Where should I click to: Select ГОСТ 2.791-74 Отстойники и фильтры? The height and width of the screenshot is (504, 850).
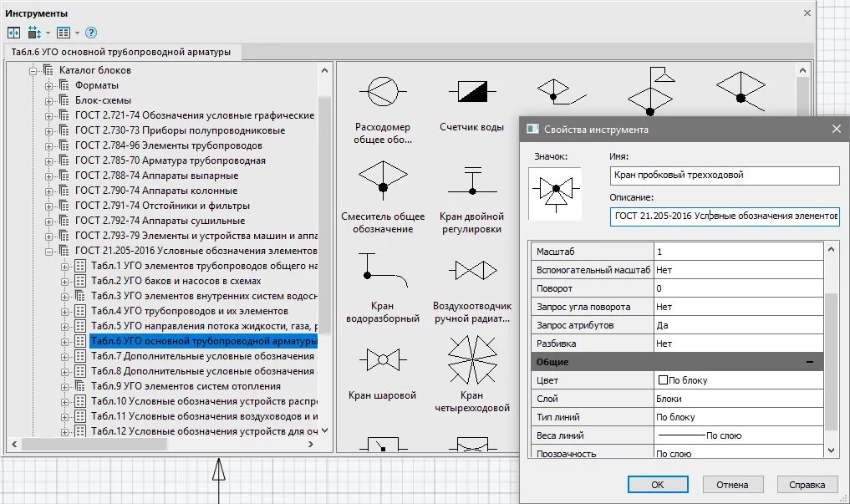(162, 206)
